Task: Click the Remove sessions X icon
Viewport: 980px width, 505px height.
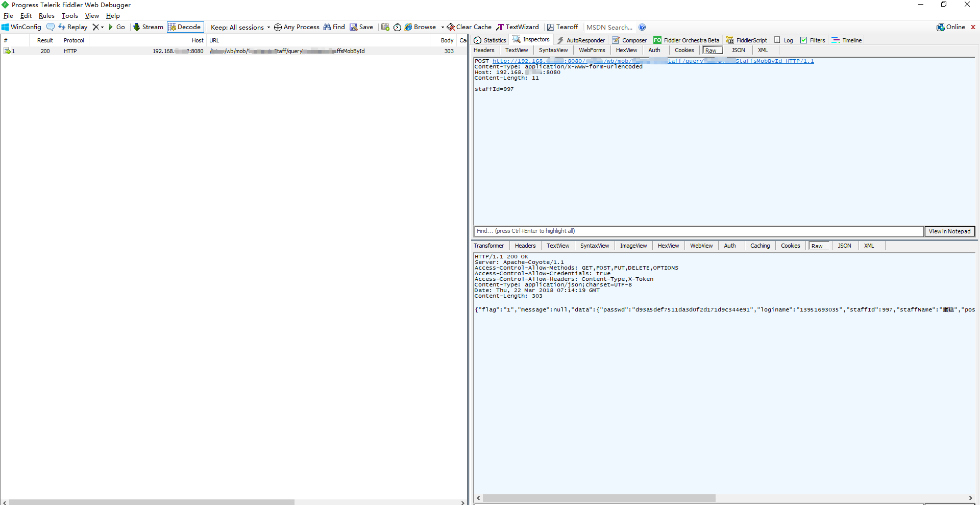Action: pos(95,27)
